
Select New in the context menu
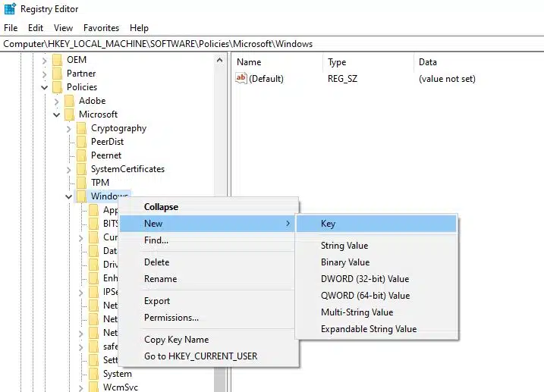coord(209,224)
